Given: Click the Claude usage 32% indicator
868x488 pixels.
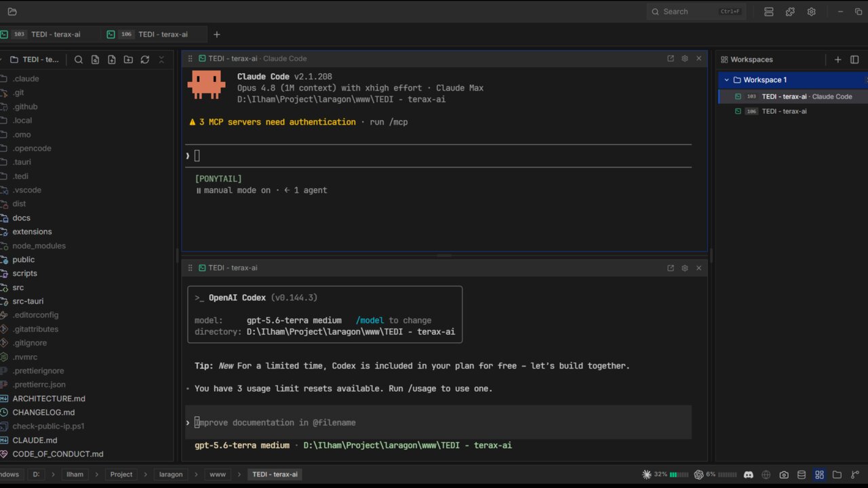Looking at the screenshot, I should pyautogui.click(x=665, y=474).
